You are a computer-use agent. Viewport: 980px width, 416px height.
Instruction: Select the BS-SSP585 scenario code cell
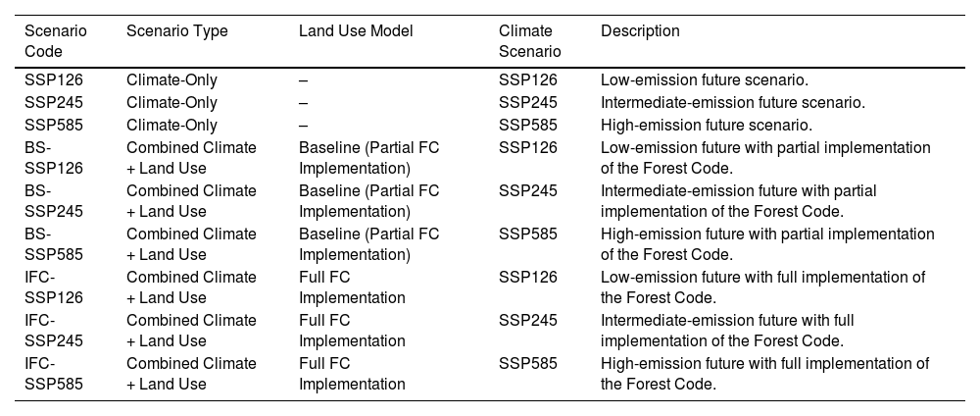(54, 243)
